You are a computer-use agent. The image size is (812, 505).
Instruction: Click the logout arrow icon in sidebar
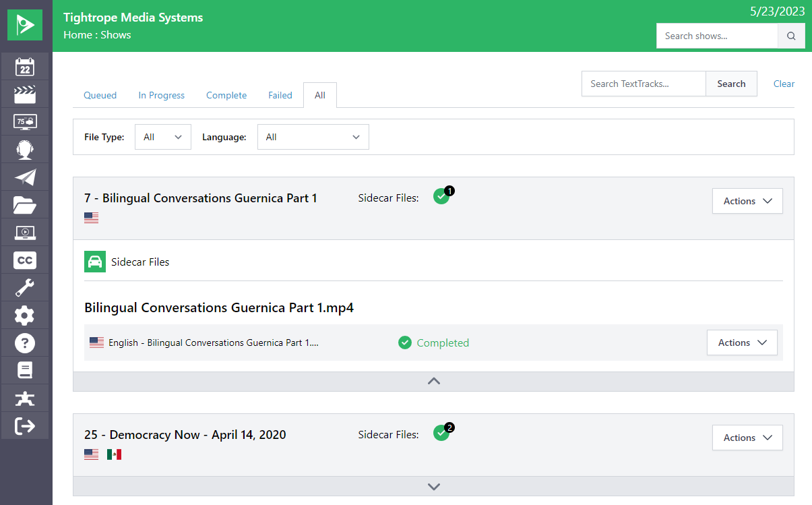point(25,426)
